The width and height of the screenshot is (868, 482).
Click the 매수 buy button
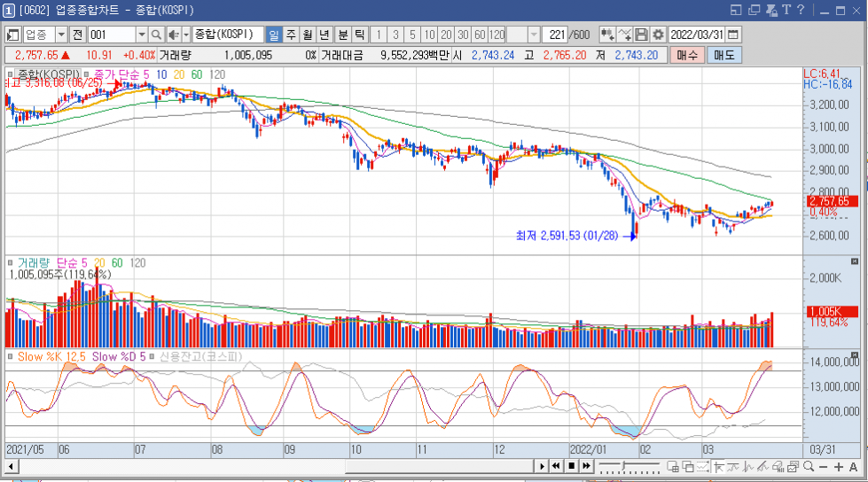687,55
